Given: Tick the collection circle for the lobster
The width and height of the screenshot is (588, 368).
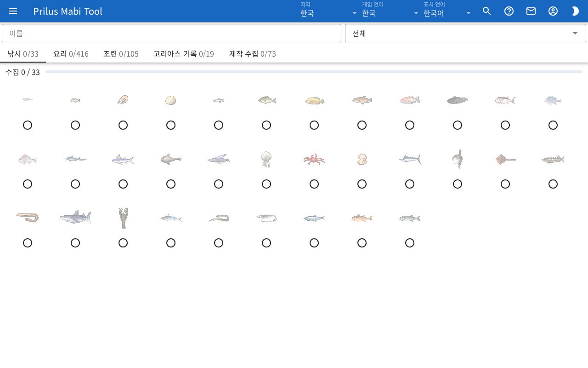Looking at the screenshot, I should [123, 243].
